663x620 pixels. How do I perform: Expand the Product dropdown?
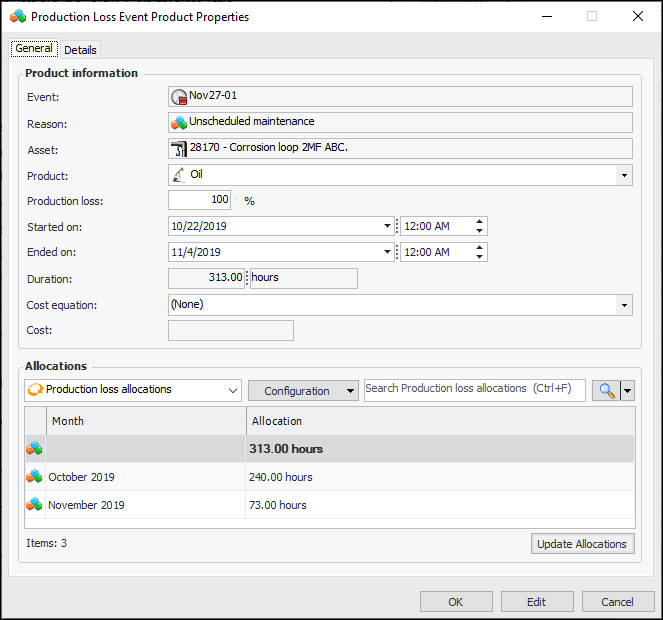click(625, 175)
